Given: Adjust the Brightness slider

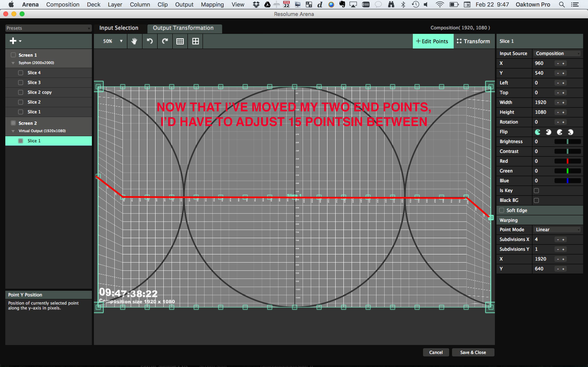Looking at the screenshot, I should (567, 141).
